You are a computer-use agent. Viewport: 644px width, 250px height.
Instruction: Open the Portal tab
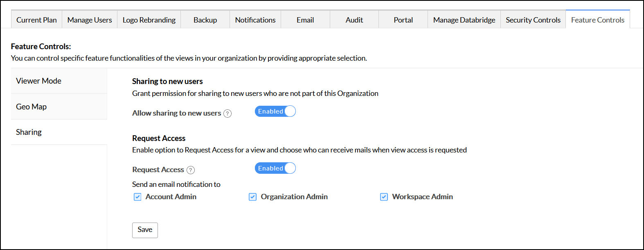pos(403,20)
